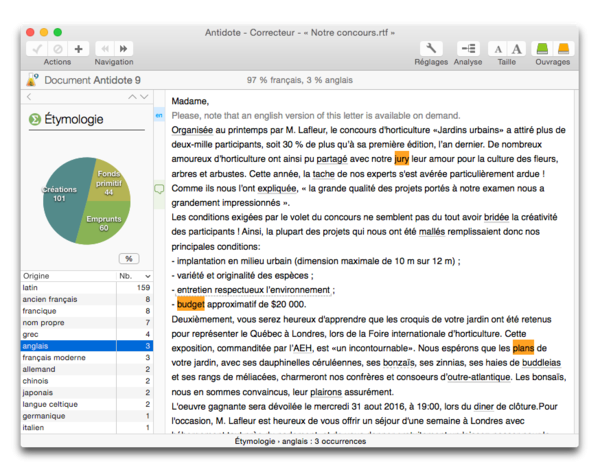Open Réglages wrench settings
This screenshot has height=472, width=600.
coord(431,49)
